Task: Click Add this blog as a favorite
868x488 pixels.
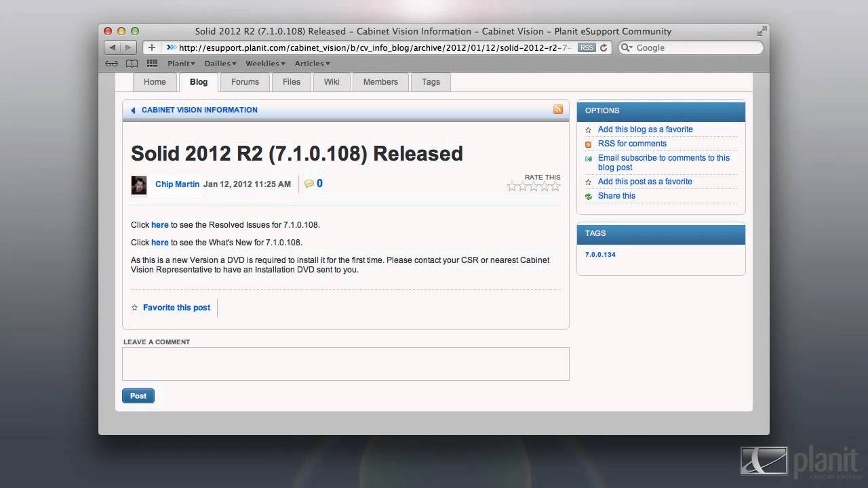Action: tap(646, 129)
